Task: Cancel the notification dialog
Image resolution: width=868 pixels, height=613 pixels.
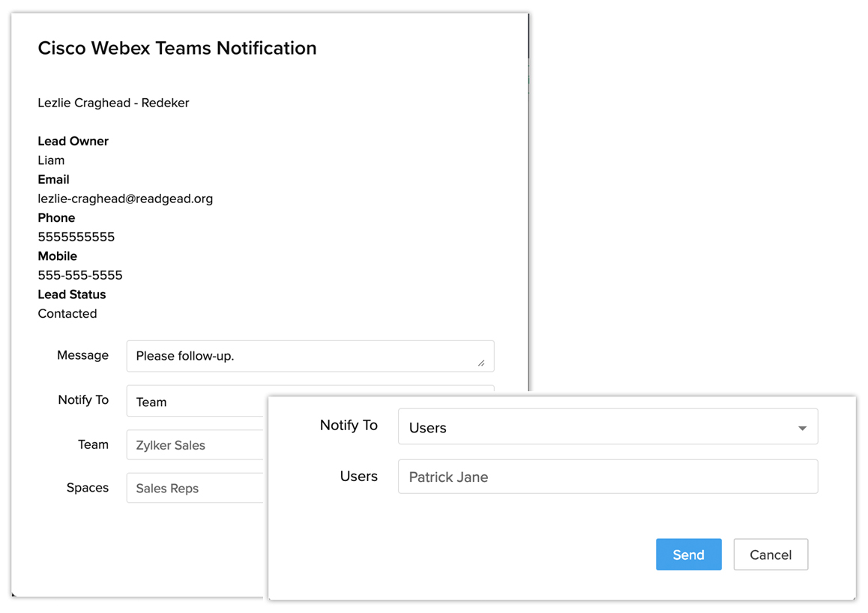Action: pos(771,555)
